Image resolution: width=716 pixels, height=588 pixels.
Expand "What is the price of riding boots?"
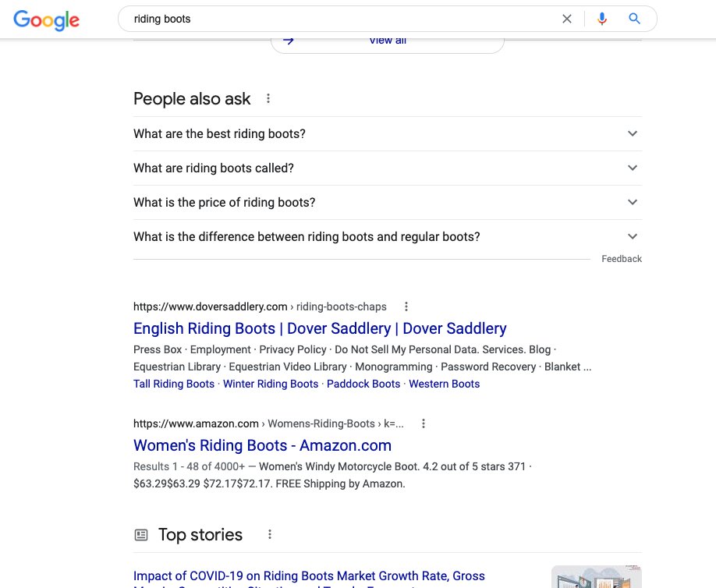click(x=387, y=202)
